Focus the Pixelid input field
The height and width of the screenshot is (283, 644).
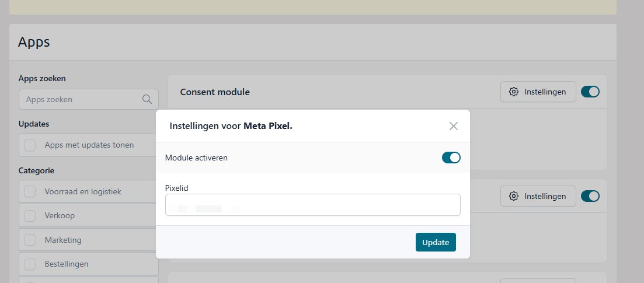pyautogui.click(x=312, y=205)
